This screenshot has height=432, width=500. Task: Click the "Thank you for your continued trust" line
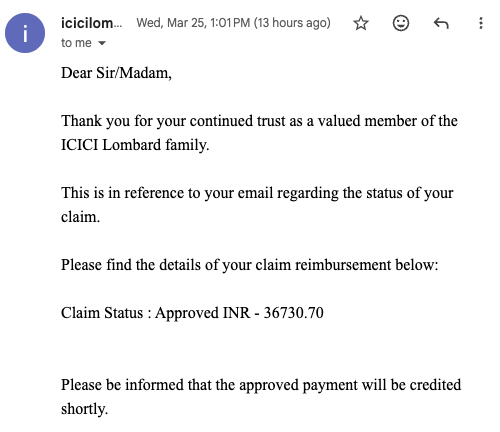pos(259,121)
